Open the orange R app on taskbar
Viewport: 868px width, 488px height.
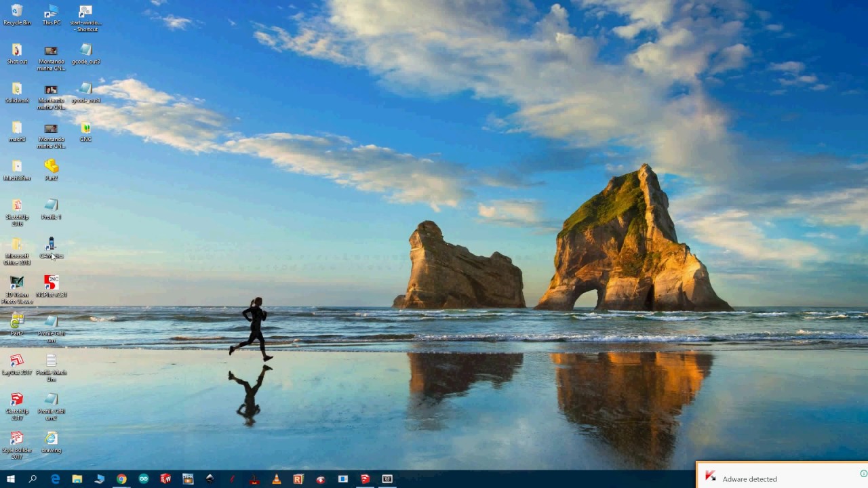pyautogui.click(x=298, y=479)
